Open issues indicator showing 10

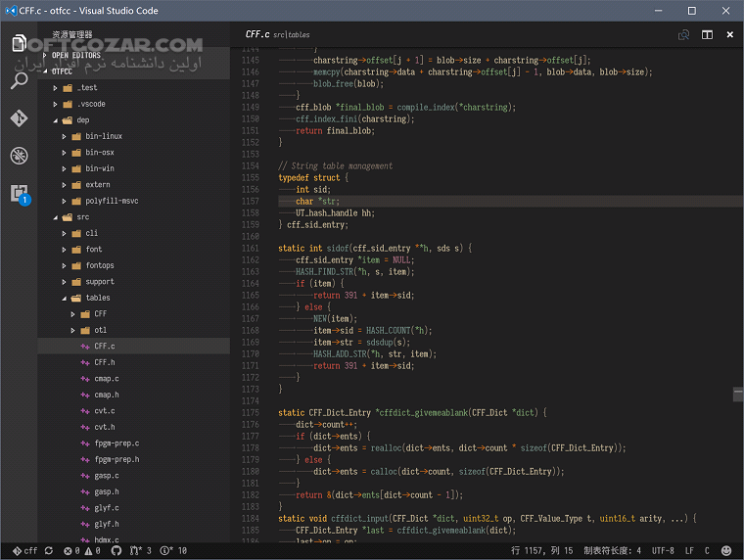[173, 550]
